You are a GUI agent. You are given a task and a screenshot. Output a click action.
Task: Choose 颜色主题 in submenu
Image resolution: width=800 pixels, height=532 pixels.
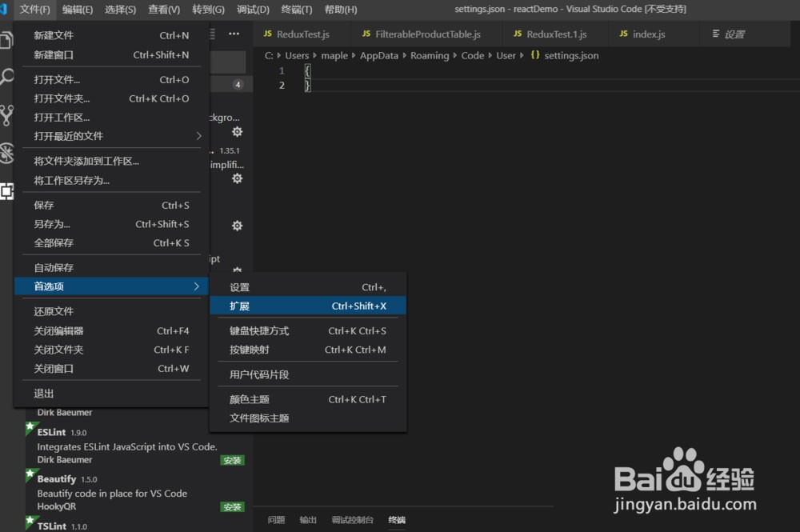[x=308, y=400]
